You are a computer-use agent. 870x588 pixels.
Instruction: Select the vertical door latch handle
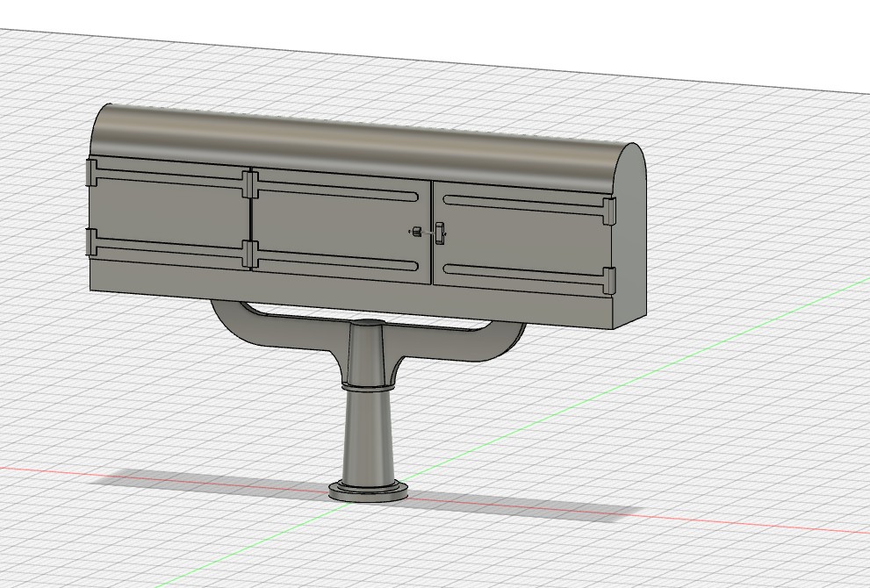(440, 233)
